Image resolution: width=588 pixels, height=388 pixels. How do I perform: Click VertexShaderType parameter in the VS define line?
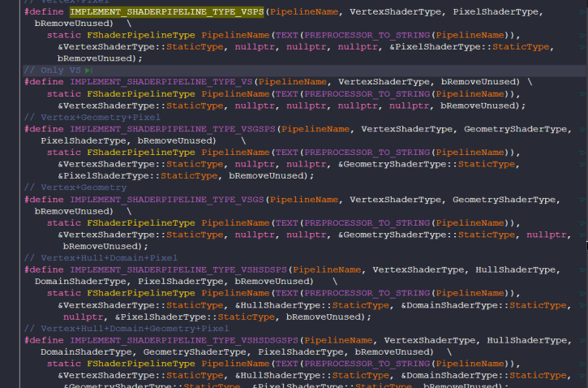384,82
